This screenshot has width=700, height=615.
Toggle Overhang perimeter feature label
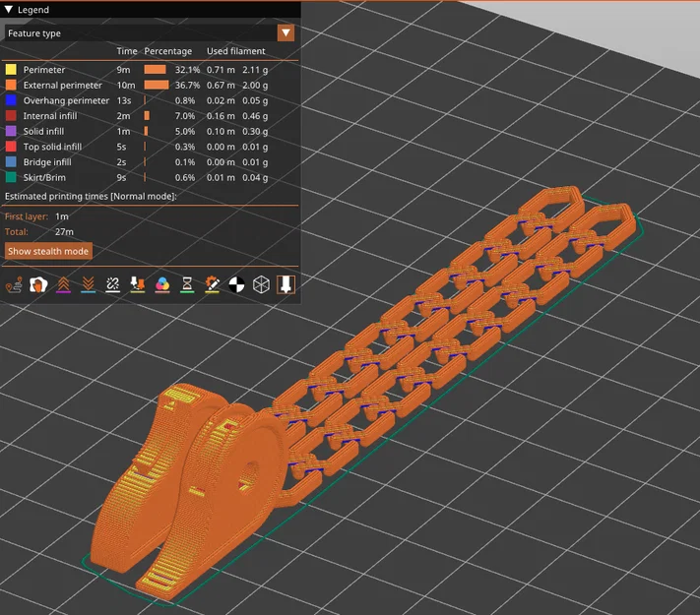click(x=66, y=100)
